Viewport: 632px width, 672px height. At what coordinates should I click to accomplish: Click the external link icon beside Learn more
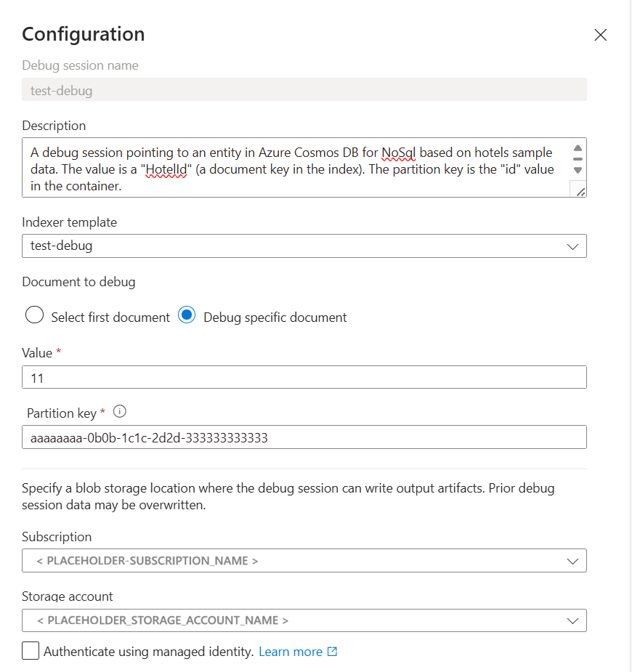click(333, 652)
